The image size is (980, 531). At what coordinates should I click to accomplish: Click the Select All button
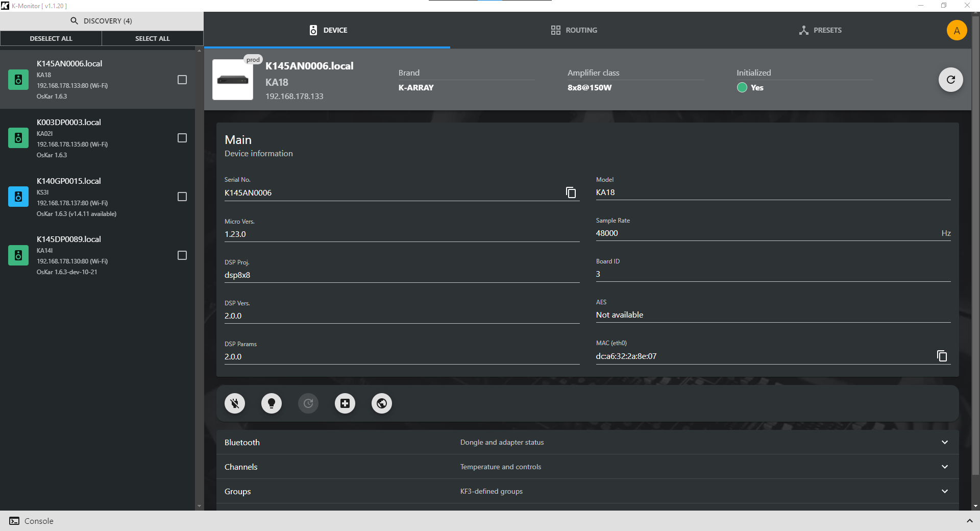pyautogui.click(x=152, y=38)
